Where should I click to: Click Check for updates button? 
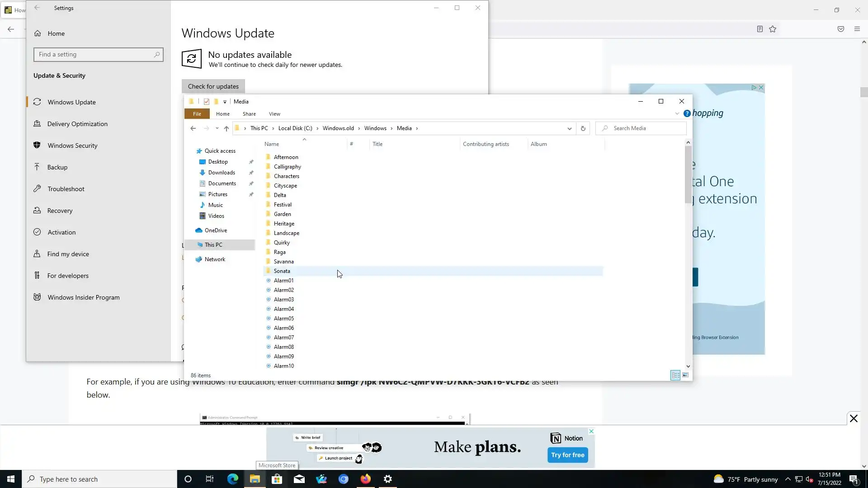[213, 86]
